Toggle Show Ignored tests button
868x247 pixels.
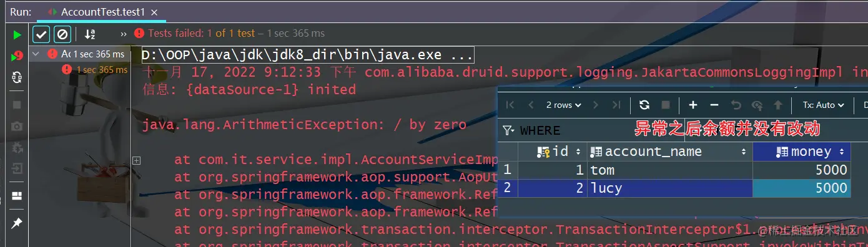62,34
